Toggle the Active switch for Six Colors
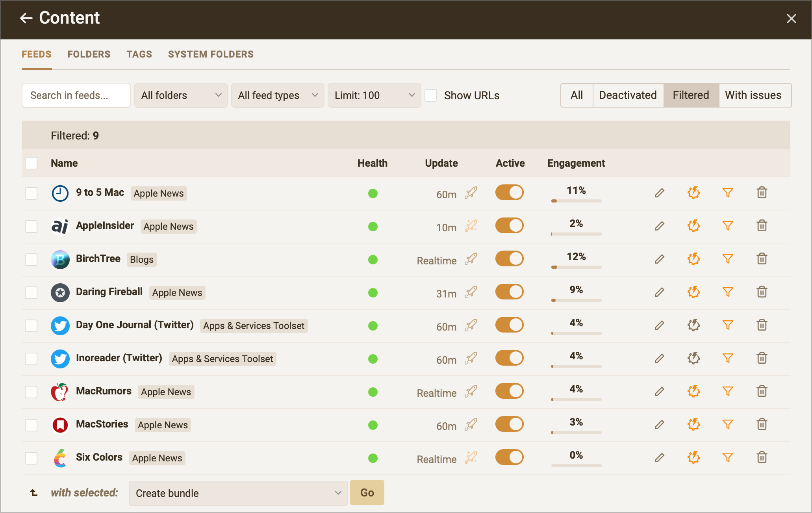Screen dimensions: 812x513 [x=508, y=457]
